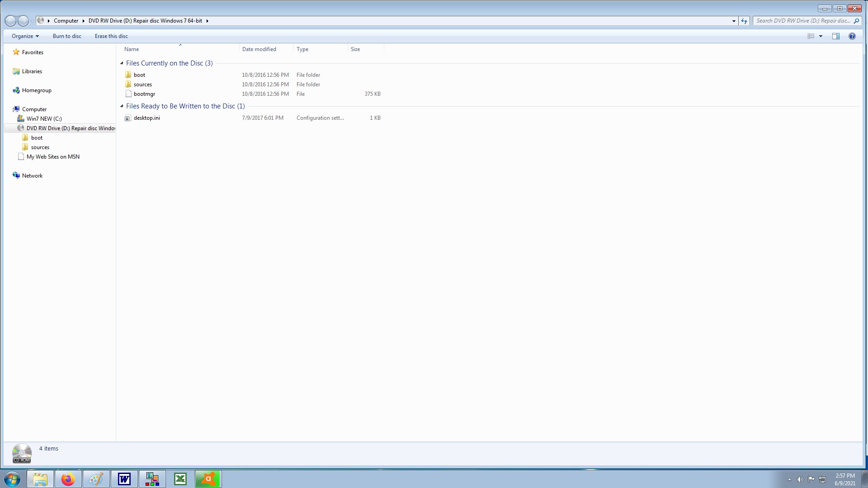Viewport: 868px width, 488px height.
Task: Click the search DVD RW Drive field
Action: click(x=802, y=21)
